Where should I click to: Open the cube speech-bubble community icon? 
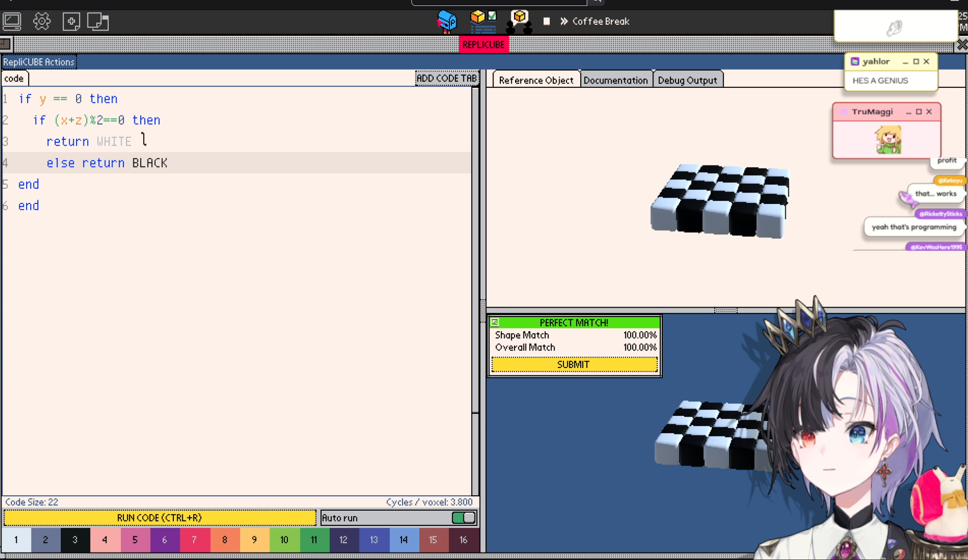click(519, 21)
